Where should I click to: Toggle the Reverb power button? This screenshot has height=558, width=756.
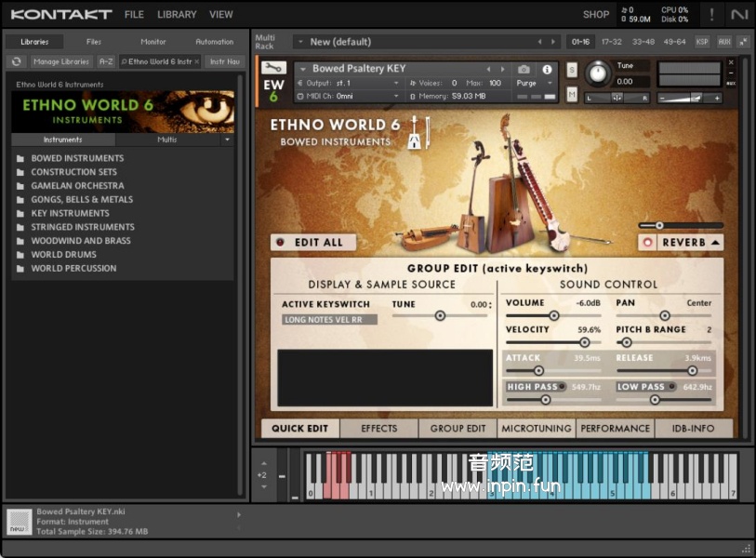point(649,243)
